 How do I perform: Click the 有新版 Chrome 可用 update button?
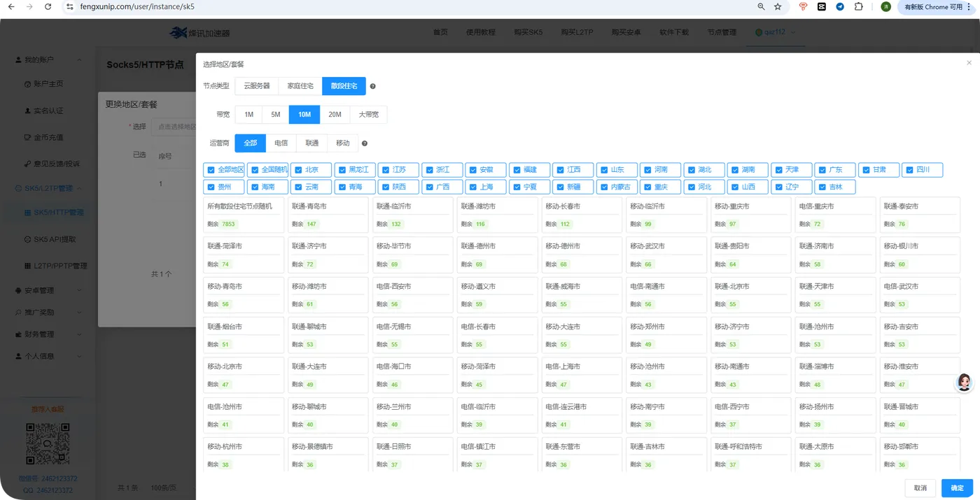[934, 6]
